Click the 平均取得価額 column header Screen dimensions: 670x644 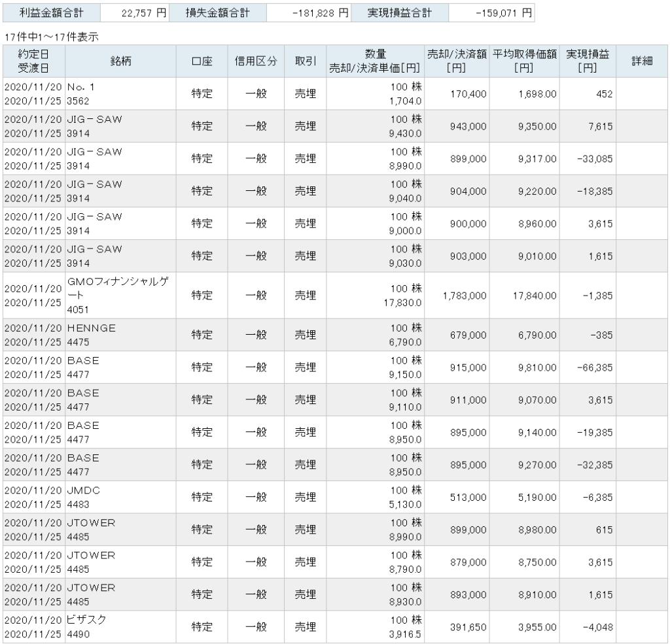(524, 61)
